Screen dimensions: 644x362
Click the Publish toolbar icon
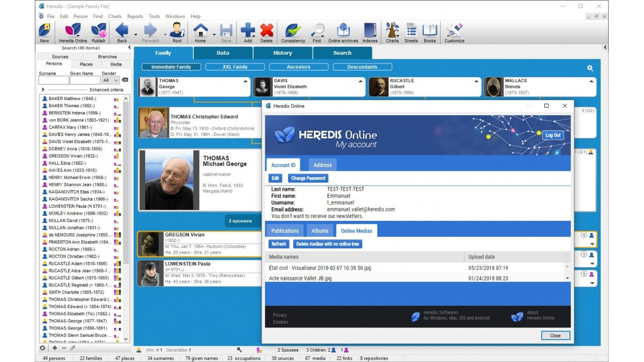(x=99, y=33)
